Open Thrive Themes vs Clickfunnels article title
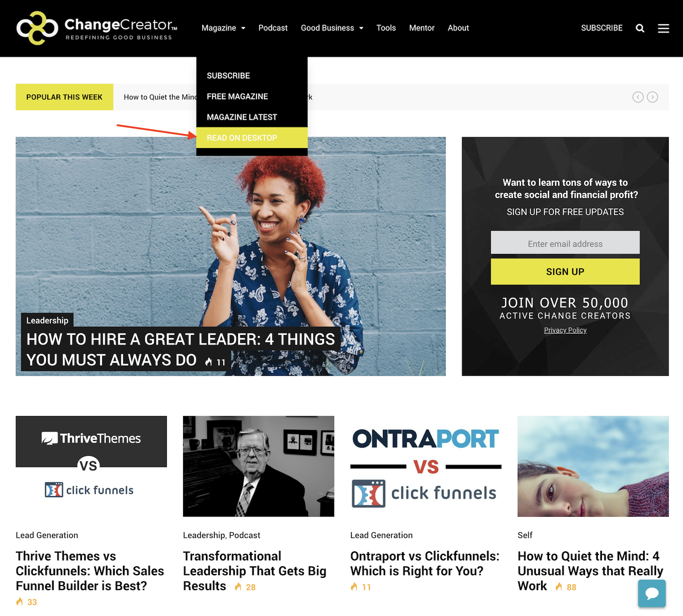The image size is (683, 616). (90, 571)
